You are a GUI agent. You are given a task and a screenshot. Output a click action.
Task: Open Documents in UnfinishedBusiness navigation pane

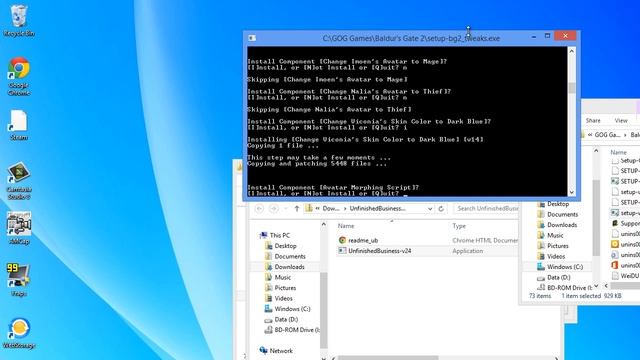tap(285, 256)
